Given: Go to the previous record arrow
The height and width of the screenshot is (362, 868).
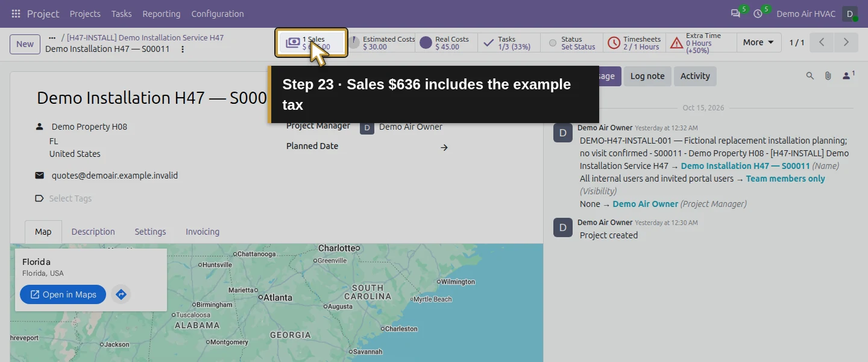Looking at the screenshot, I should (822, 42).
